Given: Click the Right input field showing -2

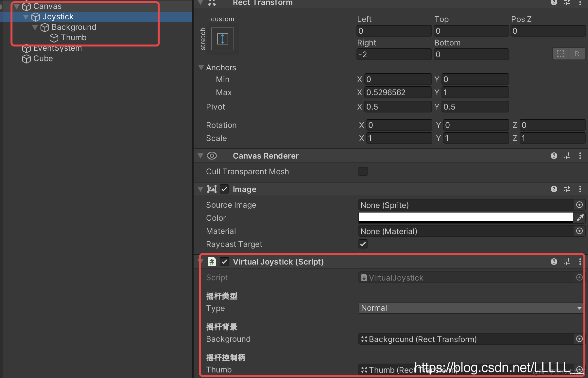Looking at the screenshot, I should click(394, 54).
